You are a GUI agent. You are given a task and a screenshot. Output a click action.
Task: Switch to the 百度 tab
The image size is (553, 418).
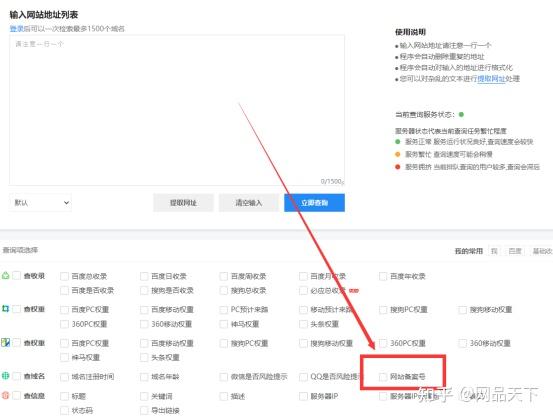pos(515,251)
